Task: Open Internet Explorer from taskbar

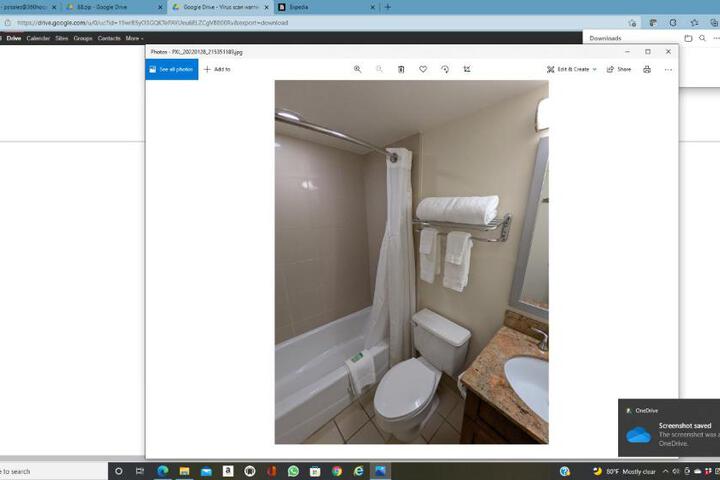Action: (x=359, y=471)
